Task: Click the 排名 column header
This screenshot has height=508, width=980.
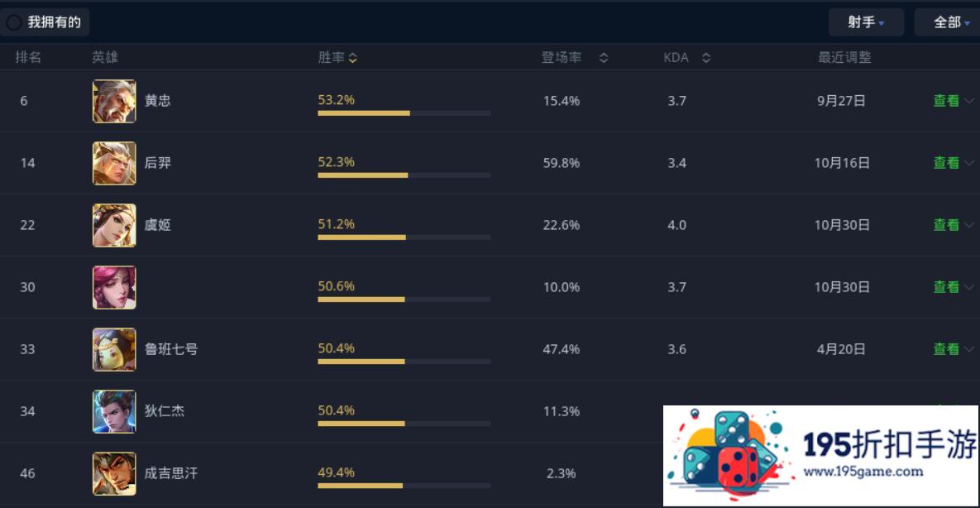Action: 28,58
